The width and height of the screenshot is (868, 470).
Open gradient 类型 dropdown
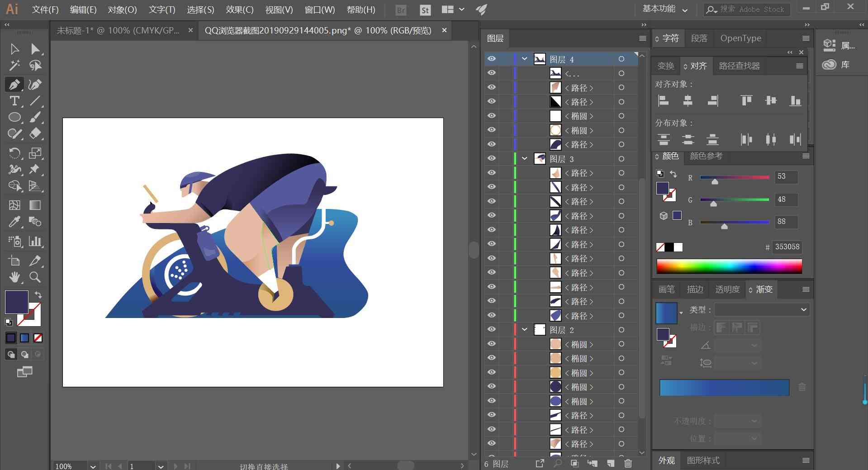pyautogui.click(x=762, y=309)
